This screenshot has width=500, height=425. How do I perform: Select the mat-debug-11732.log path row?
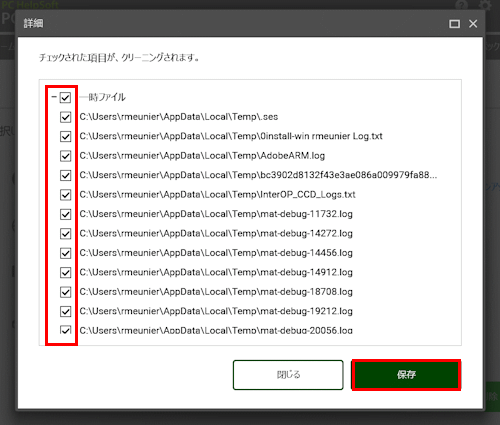[216, 214]
